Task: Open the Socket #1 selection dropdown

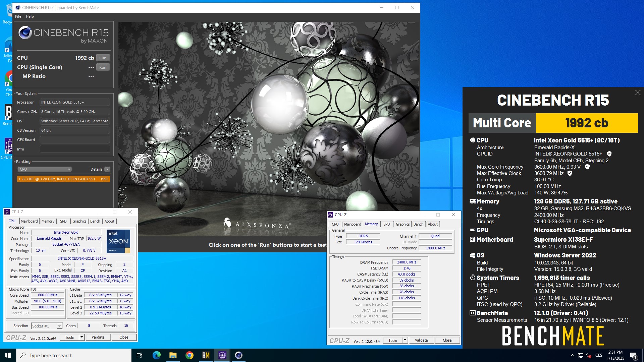Action: click(47, 326)
